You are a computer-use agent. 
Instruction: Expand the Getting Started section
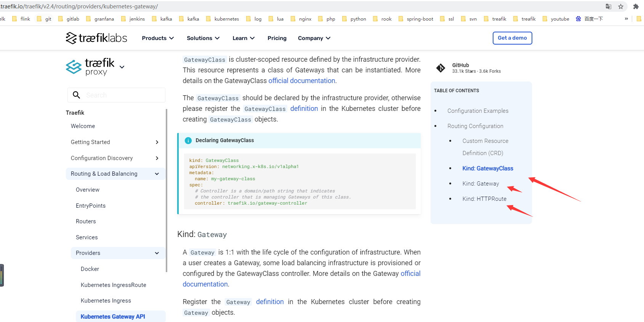tap(157, 142)
